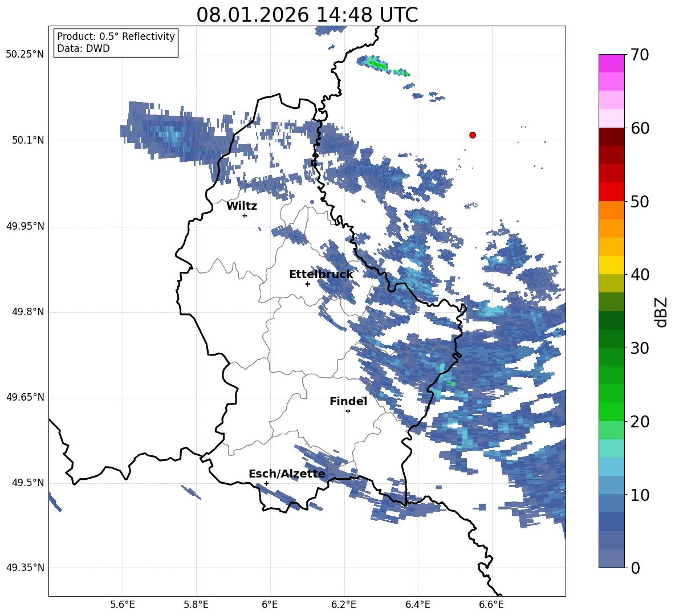Pick the orange colorbar segment above 50
This screenshot has width=675, height=616.
pos(612,210)
